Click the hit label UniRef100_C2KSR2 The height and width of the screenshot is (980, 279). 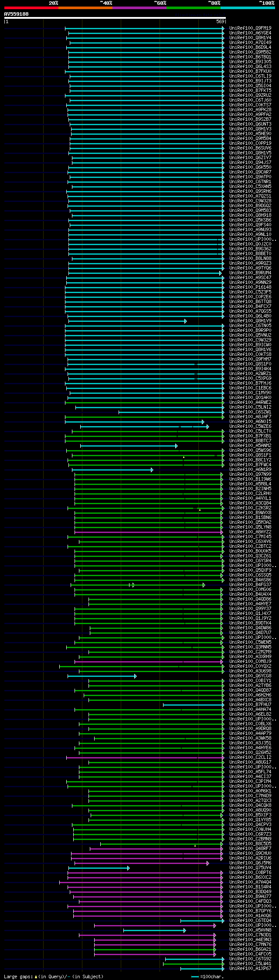pyautogui.click(x=250, y=508)
